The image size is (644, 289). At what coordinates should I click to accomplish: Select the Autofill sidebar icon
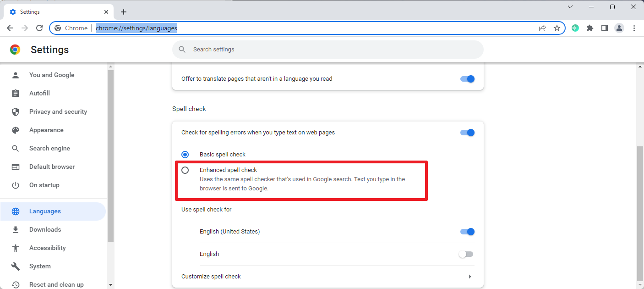pyautogui.click(x=16, y=93)
